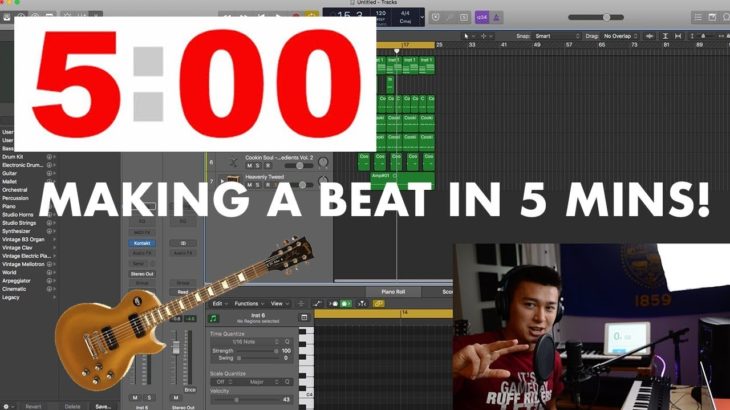Screen dimensions: 730x410
Task: Solo the Heavenly Tweed track
Action: [x=257, y=185]
